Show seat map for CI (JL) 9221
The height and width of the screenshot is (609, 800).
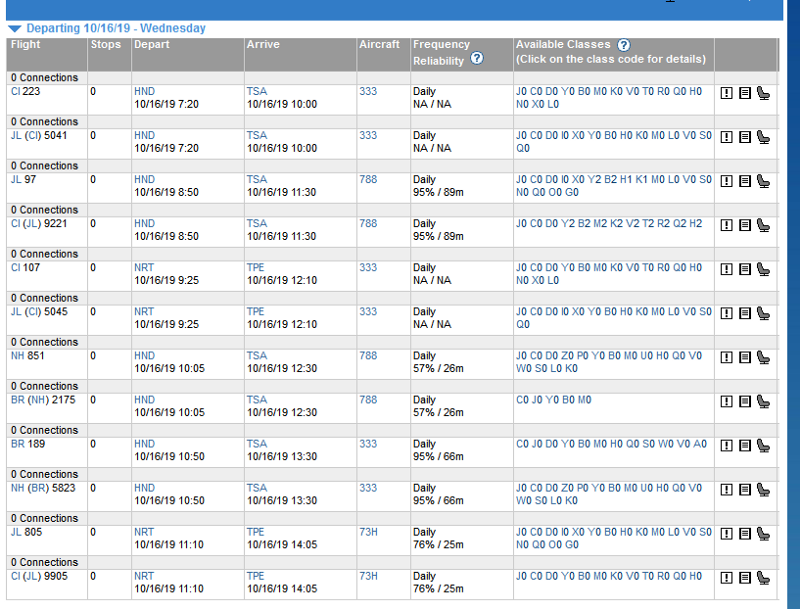[x=763, y=225]
